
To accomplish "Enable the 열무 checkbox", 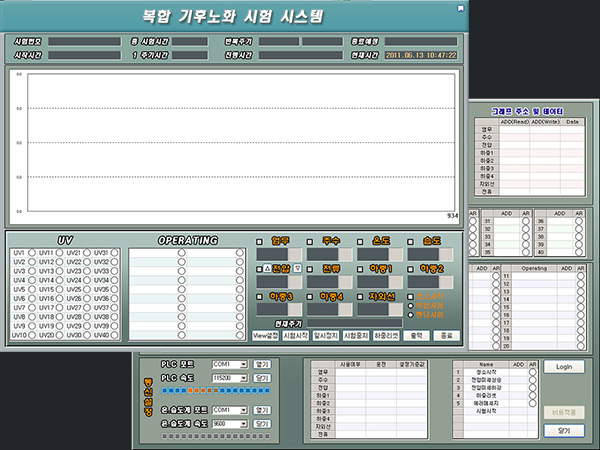I will click(x=260, y=241).
